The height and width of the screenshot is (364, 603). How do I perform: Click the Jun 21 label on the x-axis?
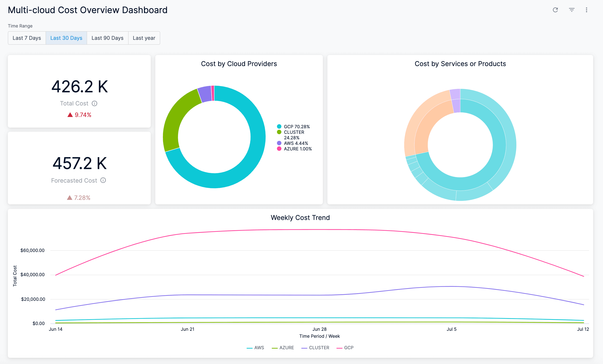pyautogui.click(x=188, y=329)
